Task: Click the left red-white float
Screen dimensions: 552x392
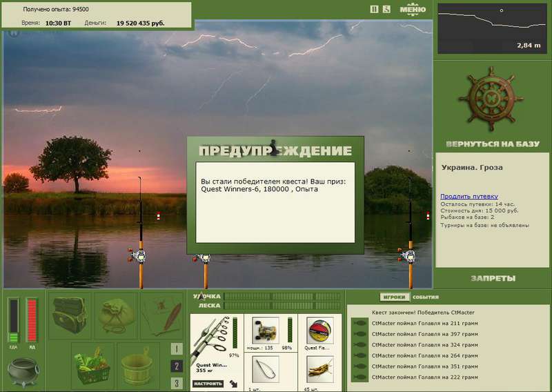Action: tap(159, 216)
